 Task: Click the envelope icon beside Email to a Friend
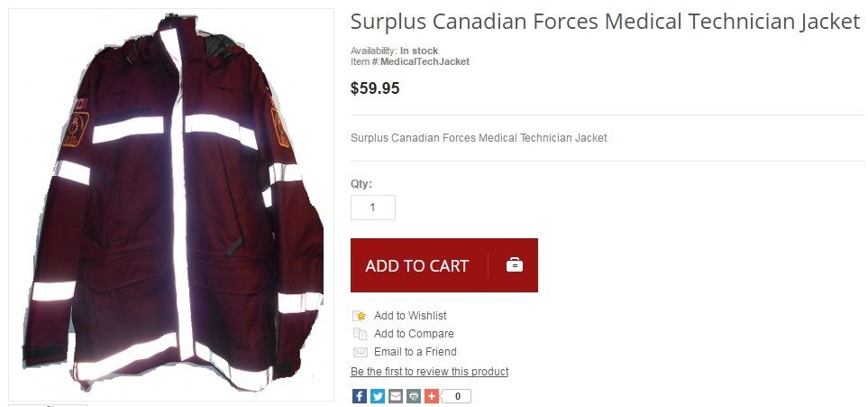pyautogui.click(x=360, y=352)
